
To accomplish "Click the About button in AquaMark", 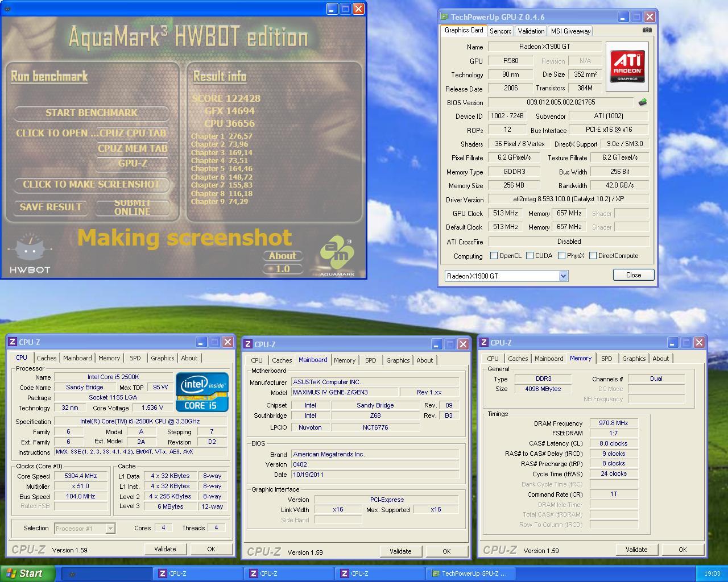I will [282, 256].
